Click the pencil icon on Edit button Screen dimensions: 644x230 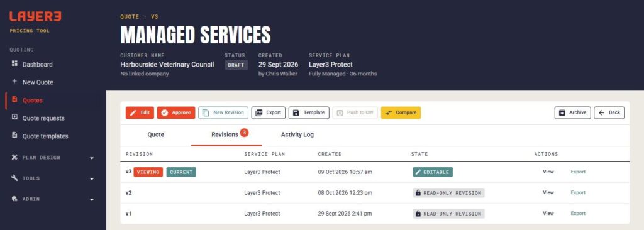pyautogui.click(x=133, y=113)
